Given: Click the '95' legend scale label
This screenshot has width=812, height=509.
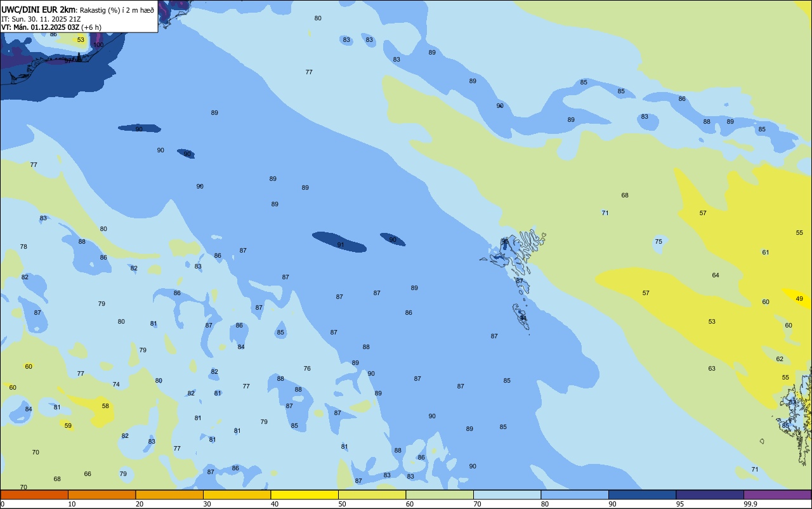Looking at the screenshot, I should click(679, 504).
